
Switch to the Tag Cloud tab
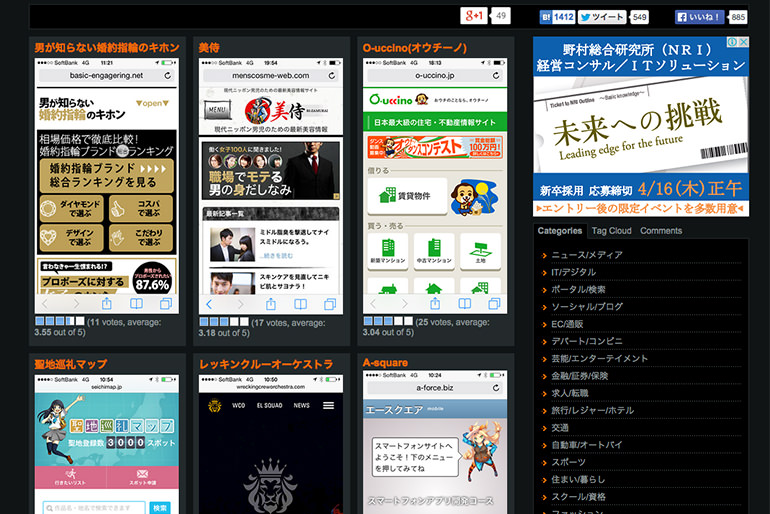(611, 231)
